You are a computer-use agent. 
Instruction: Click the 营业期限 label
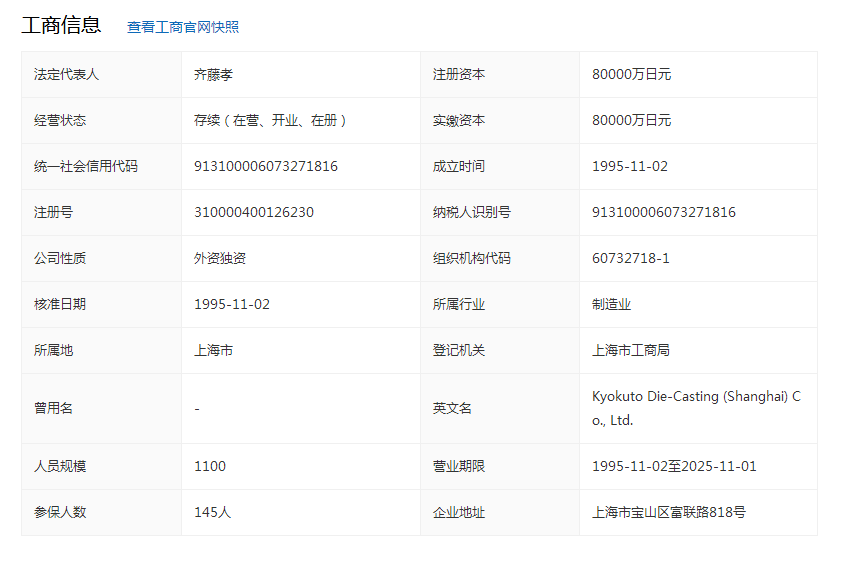459,467
